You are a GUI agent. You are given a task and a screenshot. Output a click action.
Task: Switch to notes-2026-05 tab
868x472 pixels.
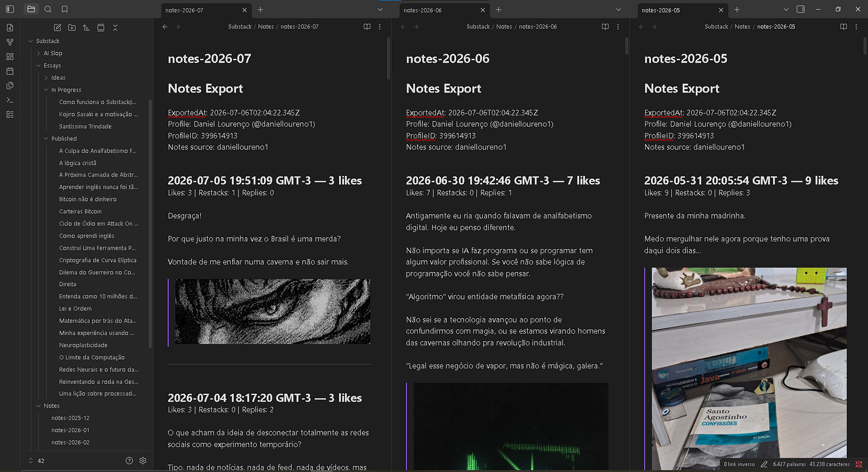point(683,10)
